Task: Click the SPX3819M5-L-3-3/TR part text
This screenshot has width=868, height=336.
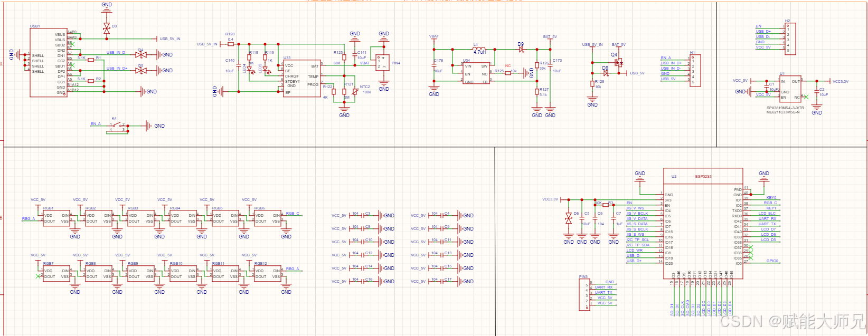Action: [x=785, y=108]
